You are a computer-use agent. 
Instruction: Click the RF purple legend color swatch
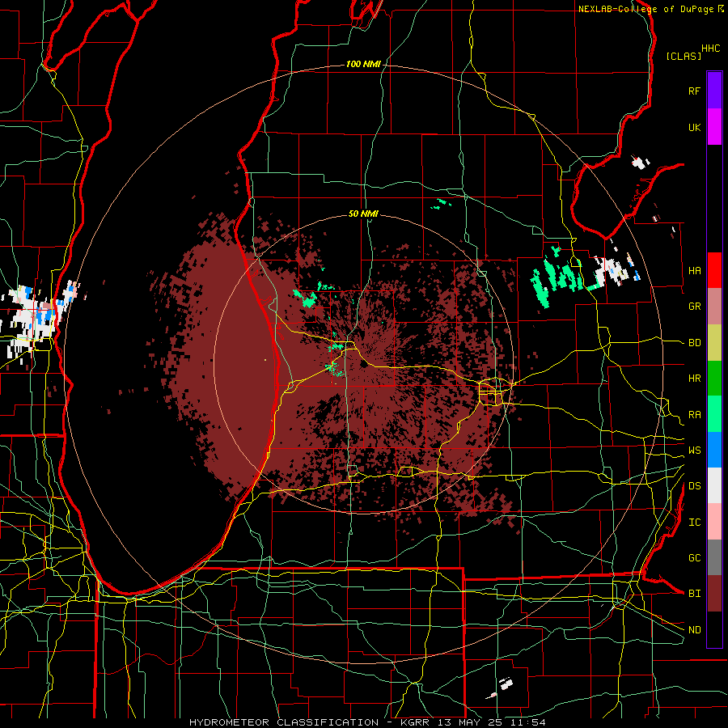(x=714, y=91)
